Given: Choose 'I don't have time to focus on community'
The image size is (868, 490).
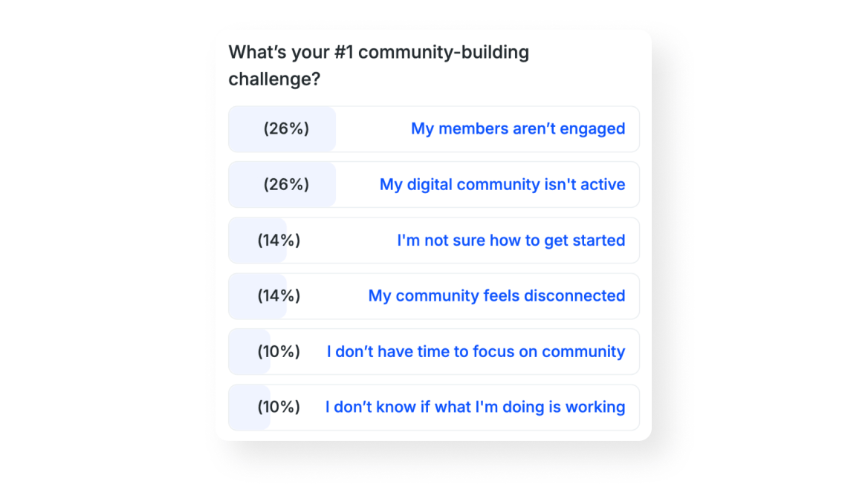Looking at the screenshot, I should point(476,352).
